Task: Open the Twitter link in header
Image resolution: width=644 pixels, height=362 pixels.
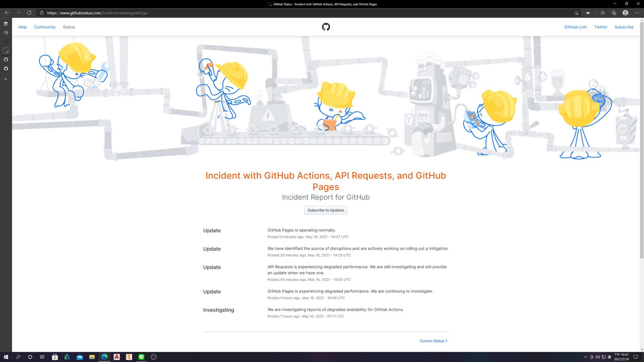Action: point(601,27)
